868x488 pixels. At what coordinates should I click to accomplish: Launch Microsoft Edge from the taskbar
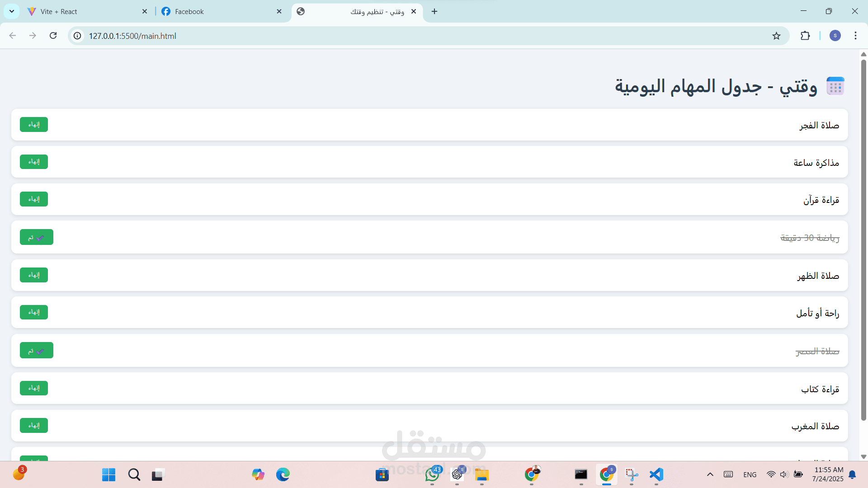point(283,474)
